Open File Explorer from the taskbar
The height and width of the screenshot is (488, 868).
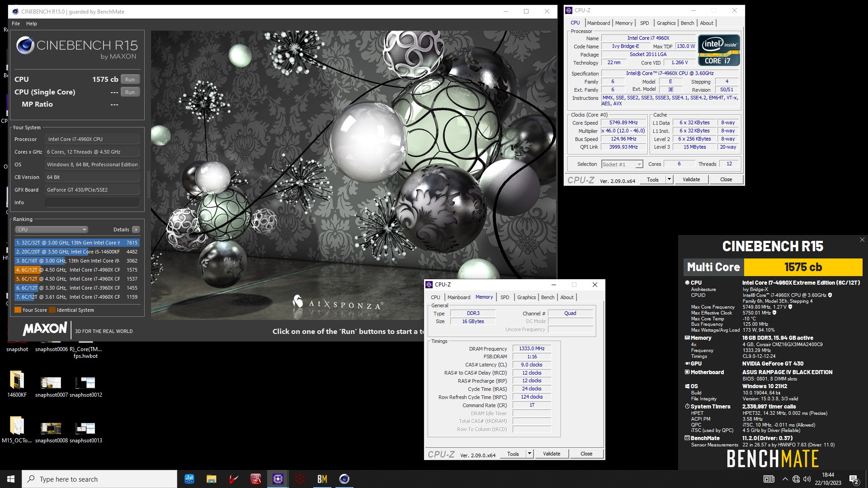tap(211, 479)
